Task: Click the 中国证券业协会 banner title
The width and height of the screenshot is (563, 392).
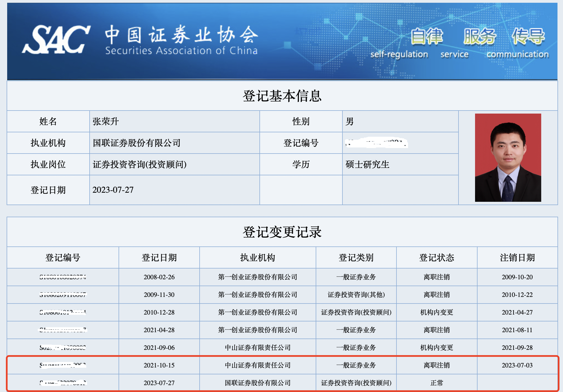Action: click(181, 35)
